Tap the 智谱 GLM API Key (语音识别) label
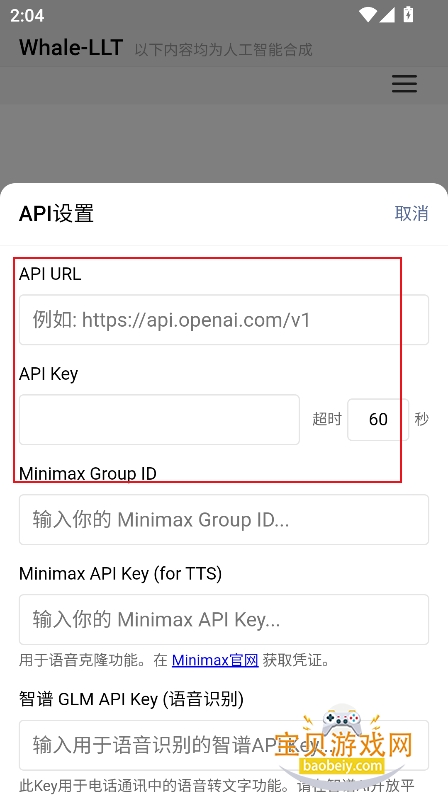 tap(132, 699)
